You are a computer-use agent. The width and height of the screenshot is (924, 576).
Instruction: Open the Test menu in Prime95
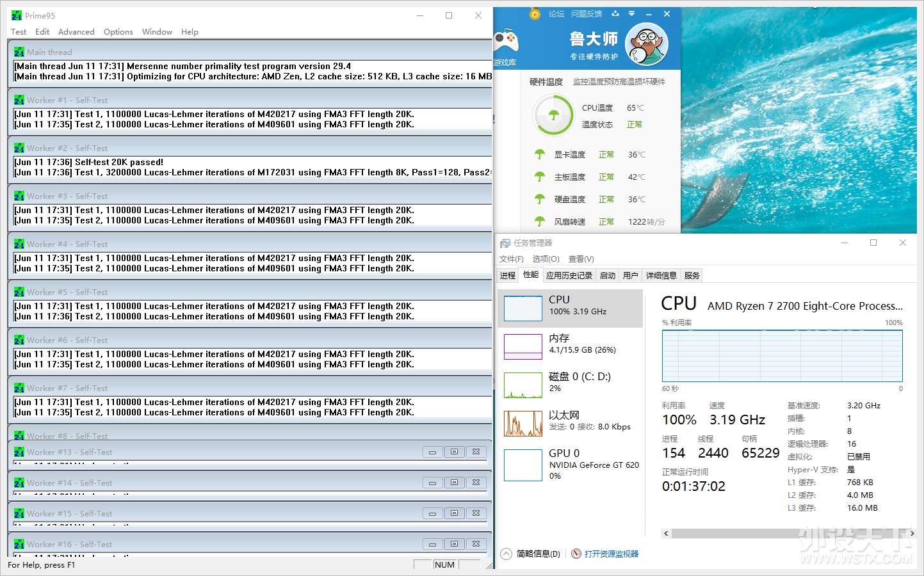tap(19, 31)
